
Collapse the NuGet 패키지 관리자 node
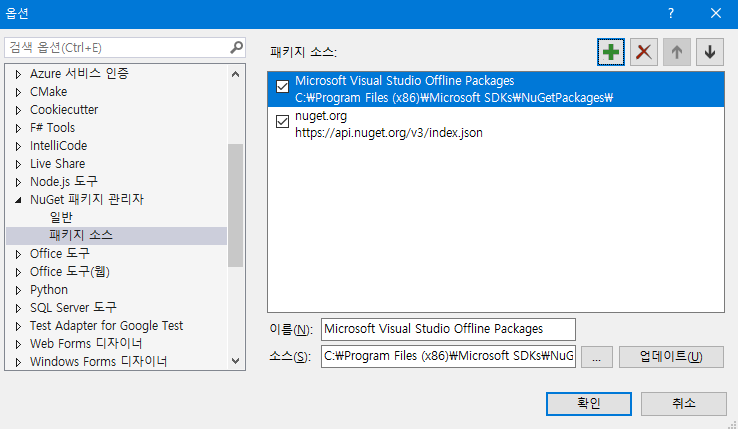(18, 200)
